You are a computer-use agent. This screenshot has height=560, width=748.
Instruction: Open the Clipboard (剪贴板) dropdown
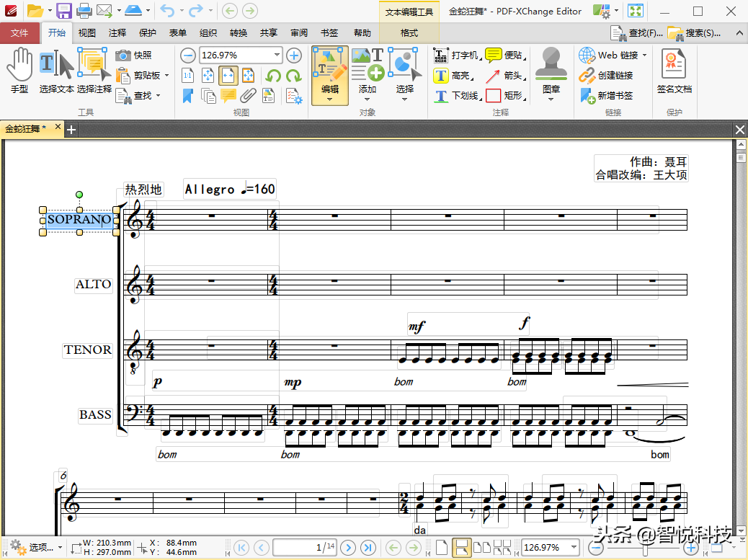(166, 76)
